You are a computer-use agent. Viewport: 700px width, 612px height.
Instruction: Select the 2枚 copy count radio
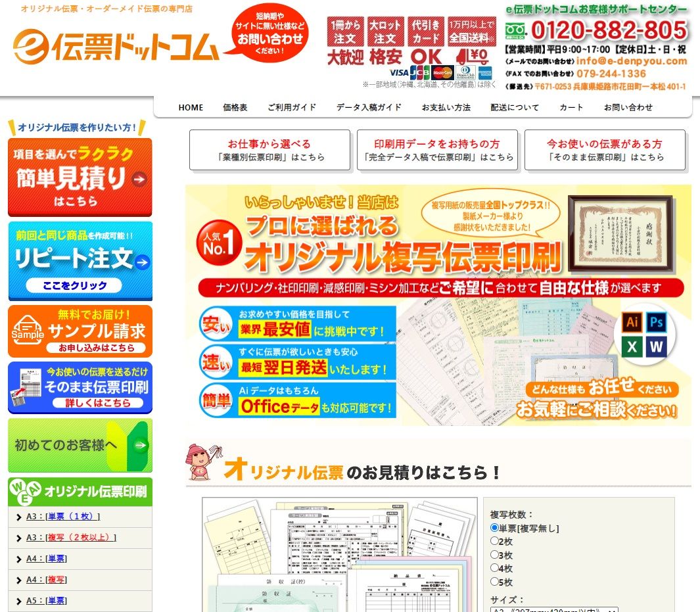(x=494, y=541)
